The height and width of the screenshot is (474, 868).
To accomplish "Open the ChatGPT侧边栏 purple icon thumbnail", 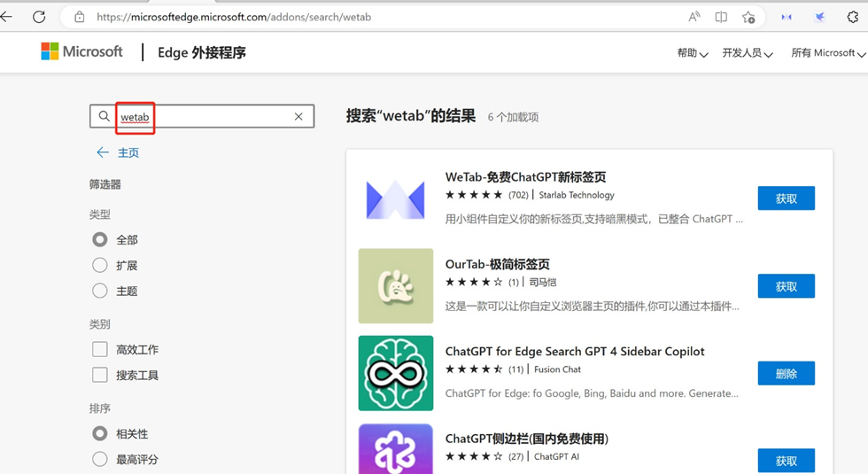I will [395, 449].
